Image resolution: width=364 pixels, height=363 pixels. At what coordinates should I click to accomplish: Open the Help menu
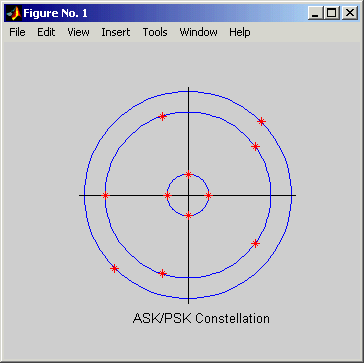(240, 32)
